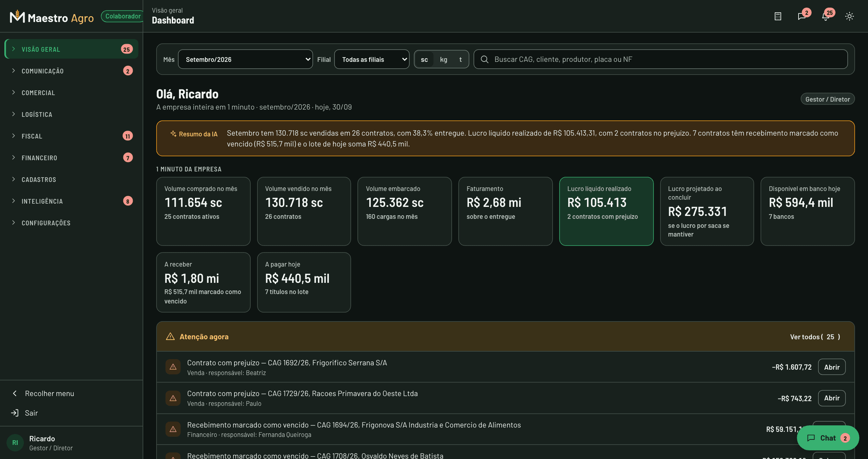Click the Colaborador badge
This screenshot has height=459, width=868.
pos(123,16)
